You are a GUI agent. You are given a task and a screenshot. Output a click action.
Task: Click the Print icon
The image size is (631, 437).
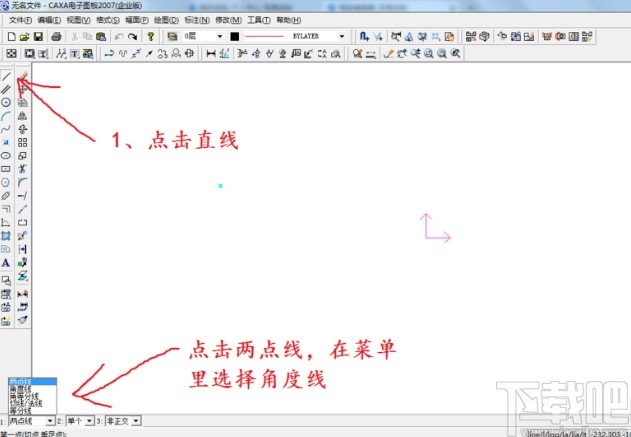point(56,37)
